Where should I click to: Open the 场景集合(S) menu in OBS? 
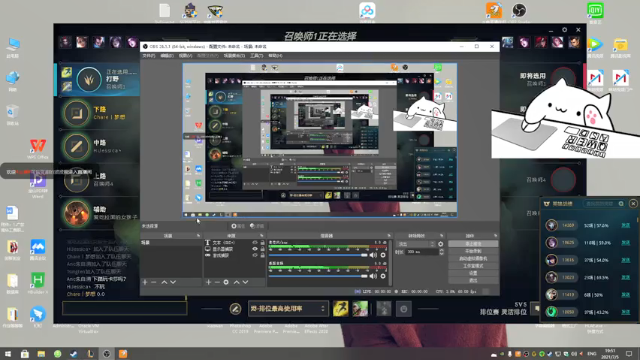coord(234,56)
